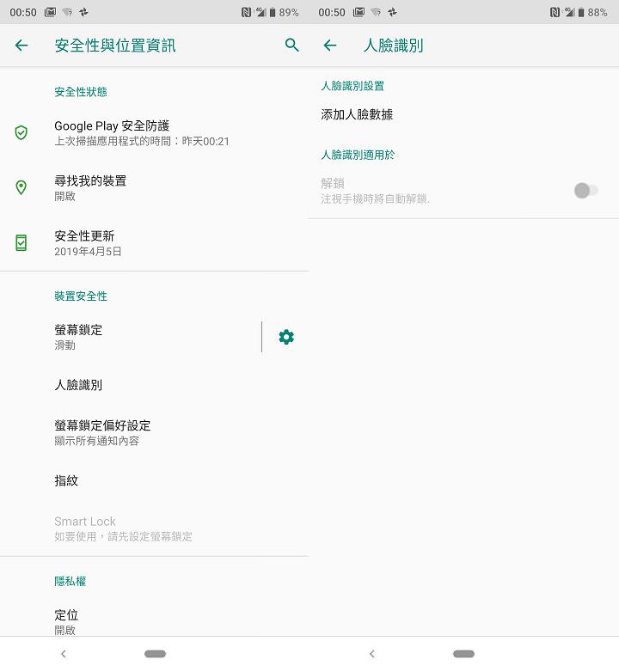Open 尋找我的裝置 setting
Viewport: 619px width, 672px height.
(x=155, y=187)
